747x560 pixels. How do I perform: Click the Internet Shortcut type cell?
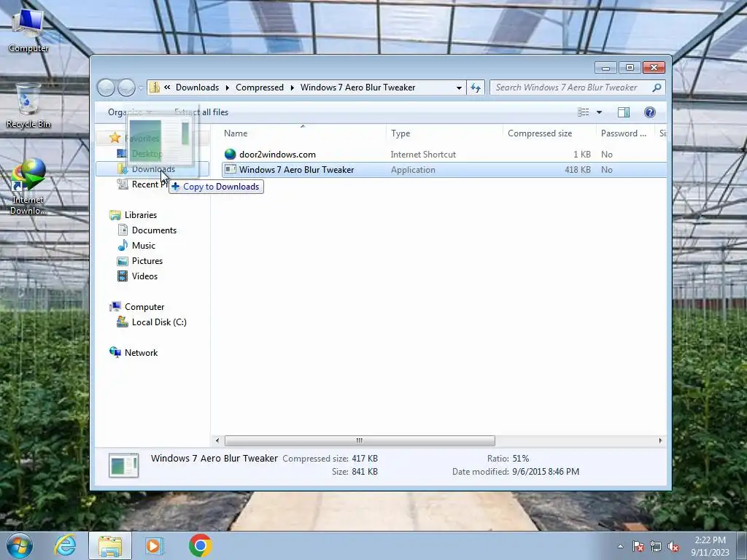pos(423,155)
